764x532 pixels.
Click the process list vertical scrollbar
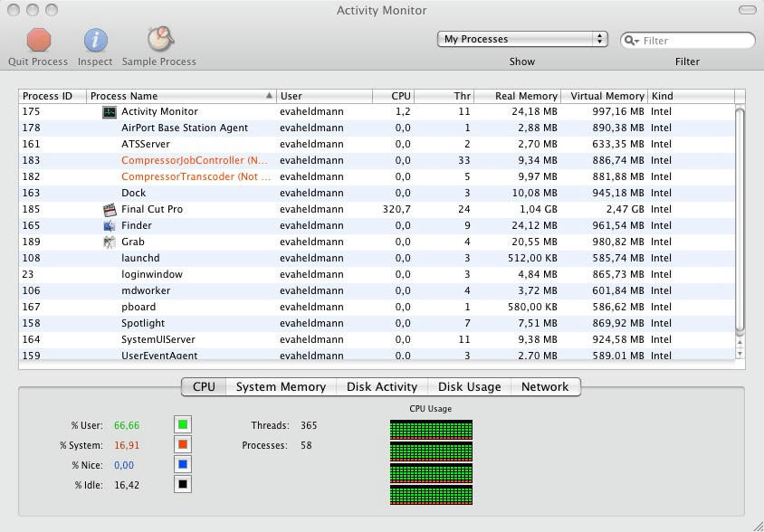(x=740, y=222)
